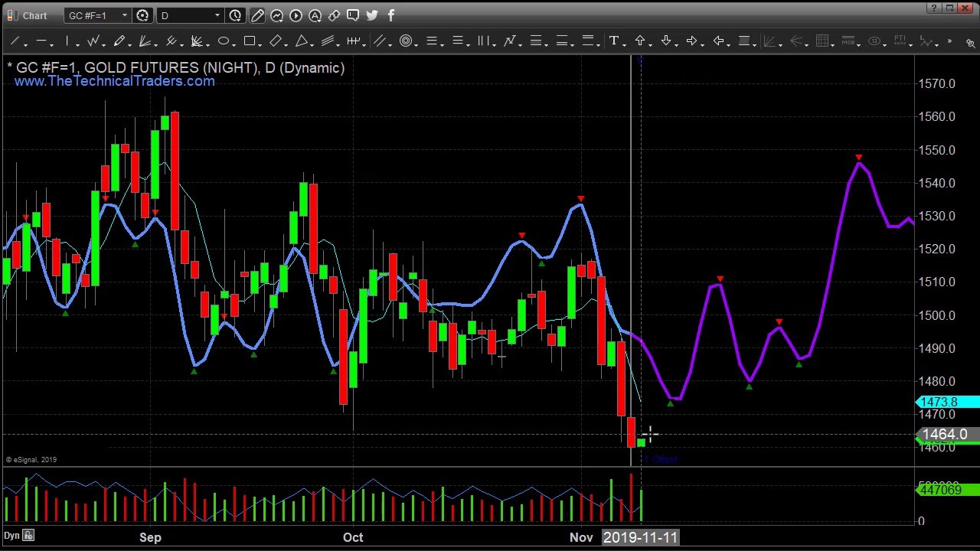Select the trend line drawing tool
Image resolution: width=980 pixels, height=551 pixels.
click(15, 41)
